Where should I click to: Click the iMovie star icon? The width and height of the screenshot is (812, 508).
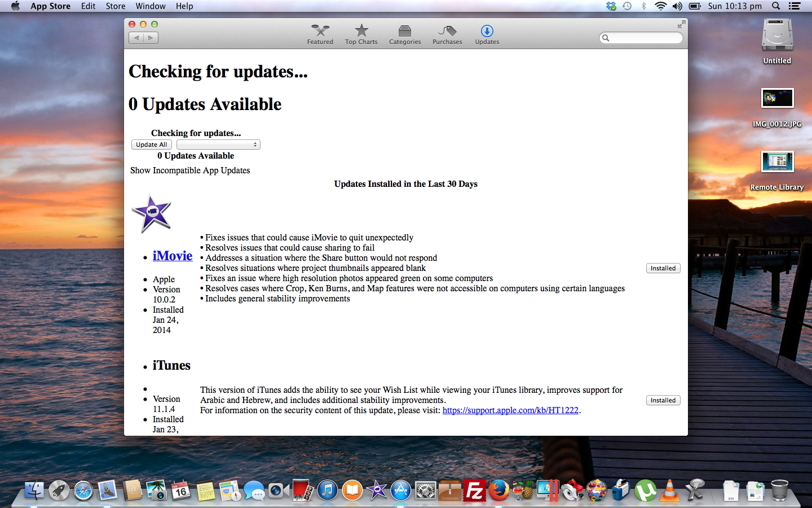click(x=151, y=214)
